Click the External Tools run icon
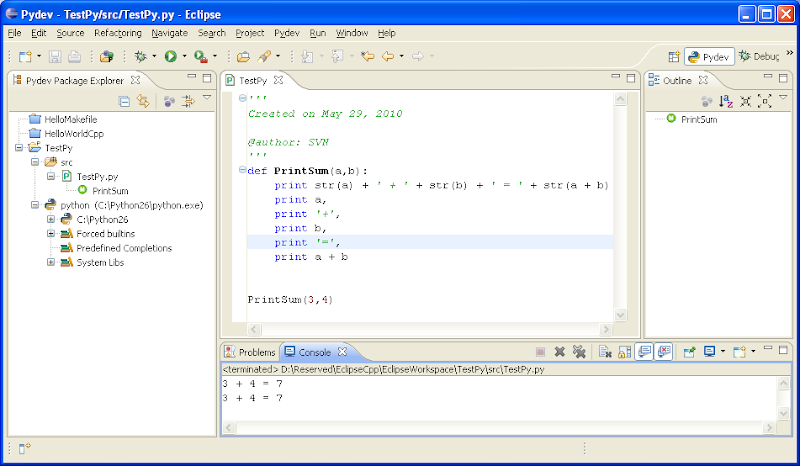 coord(201,56)
